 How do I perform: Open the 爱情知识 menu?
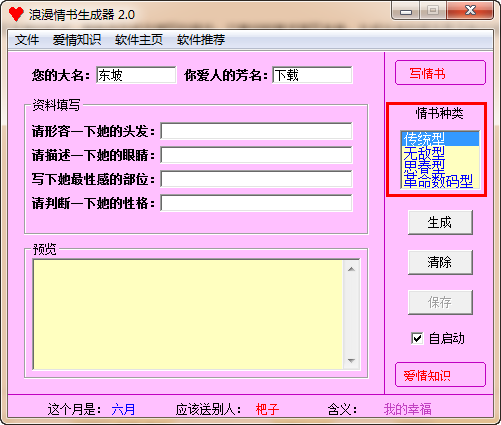click(77, 40)
